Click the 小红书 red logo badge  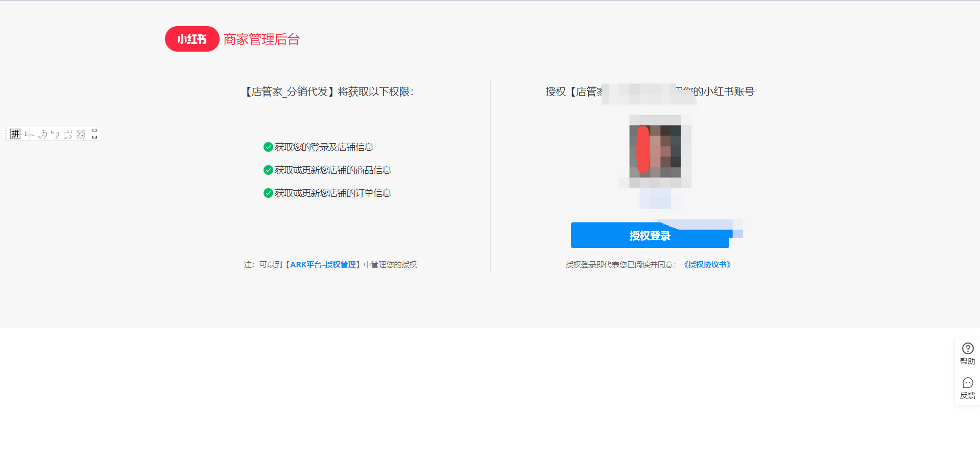pyautogui.click(x=192, y=39)
